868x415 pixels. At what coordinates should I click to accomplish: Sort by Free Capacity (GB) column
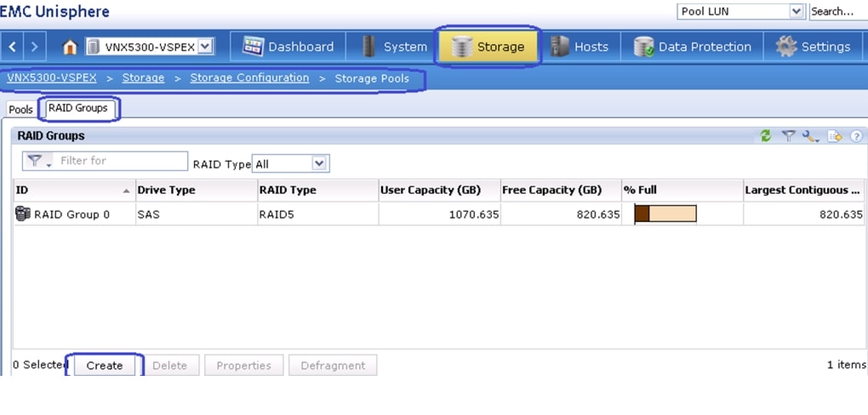[561, 190]
